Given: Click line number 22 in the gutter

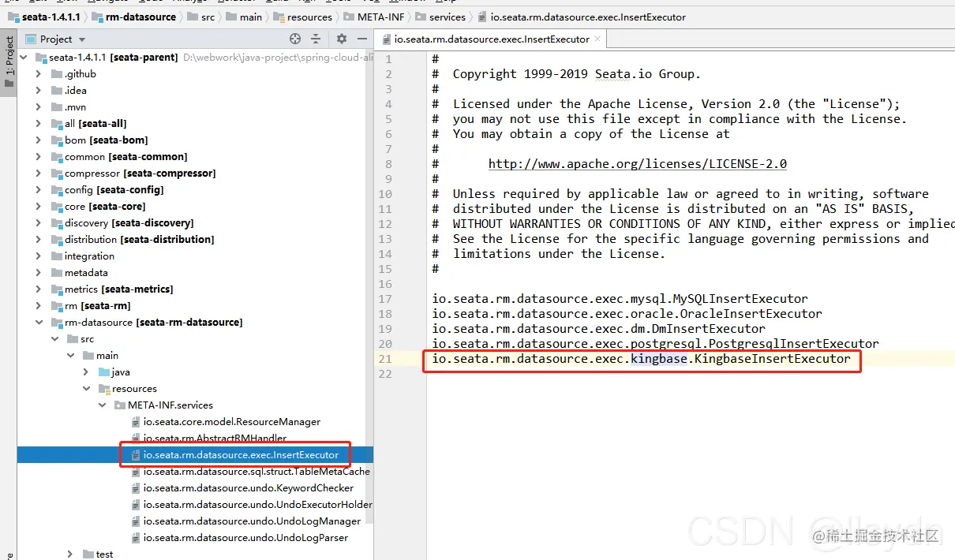Looking at the screenshot, I should [x=385, y=374].
